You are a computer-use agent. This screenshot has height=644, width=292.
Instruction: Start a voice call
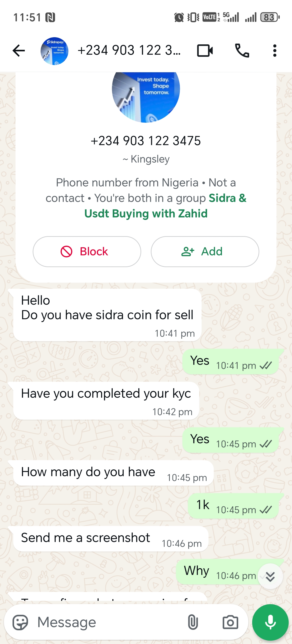click(242, 51)
